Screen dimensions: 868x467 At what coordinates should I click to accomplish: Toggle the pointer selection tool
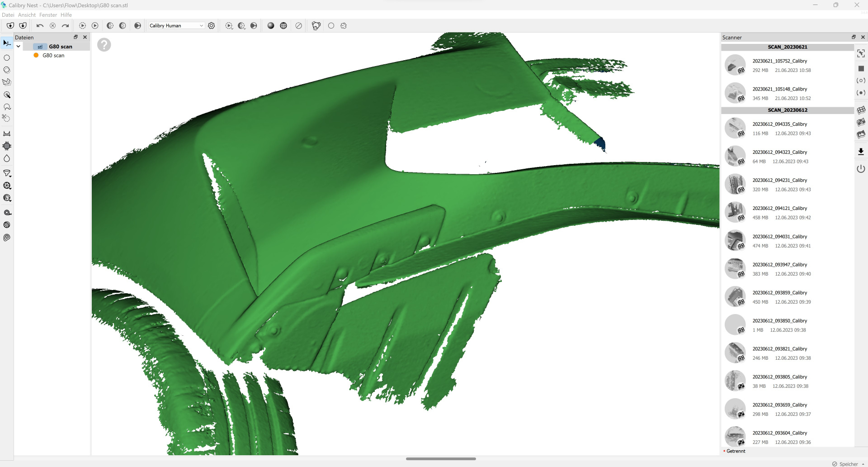click(x=7, y=43)
